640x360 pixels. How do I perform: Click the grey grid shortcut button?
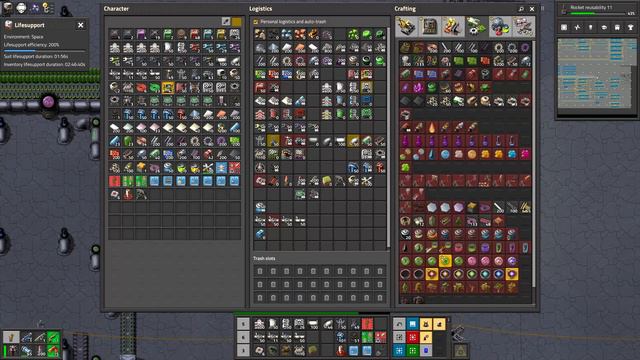pyautogui.click(x=399, y=337)
